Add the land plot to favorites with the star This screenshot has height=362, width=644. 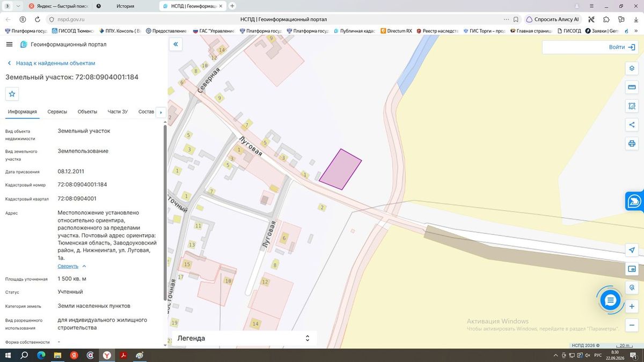coord(12,94)
